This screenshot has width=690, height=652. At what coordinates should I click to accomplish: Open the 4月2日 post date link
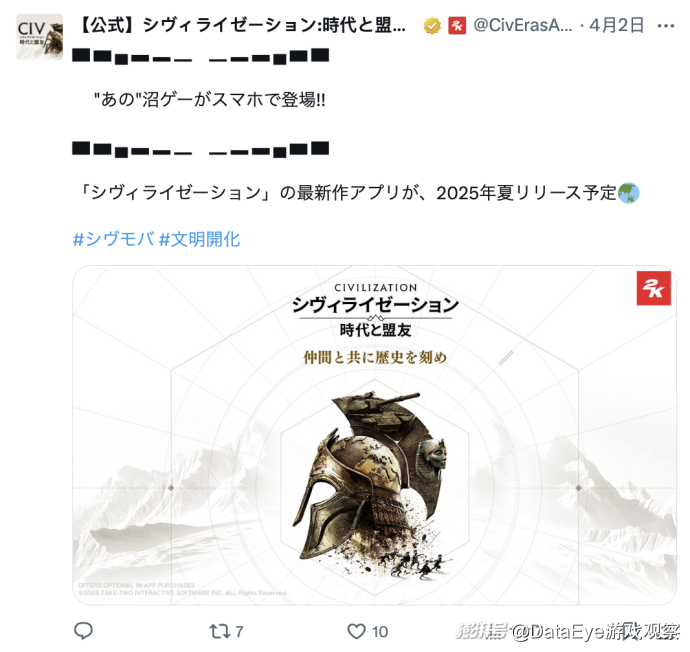coord(617,26)
